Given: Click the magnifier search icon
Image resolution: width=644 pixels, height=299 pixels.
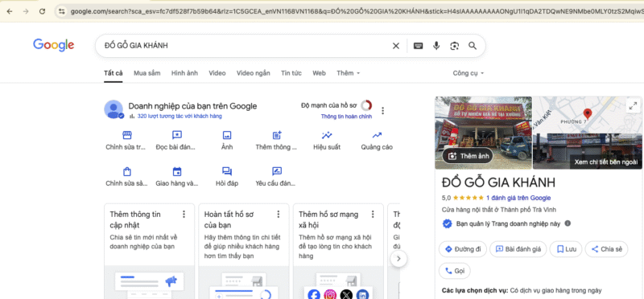Looking at the screenshot, I should pos(473,46).
